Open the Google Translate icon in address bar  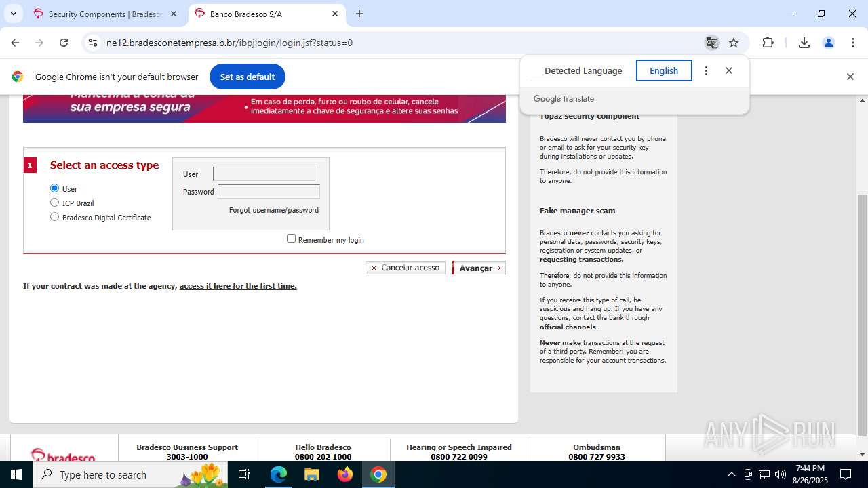click(711, 43)
